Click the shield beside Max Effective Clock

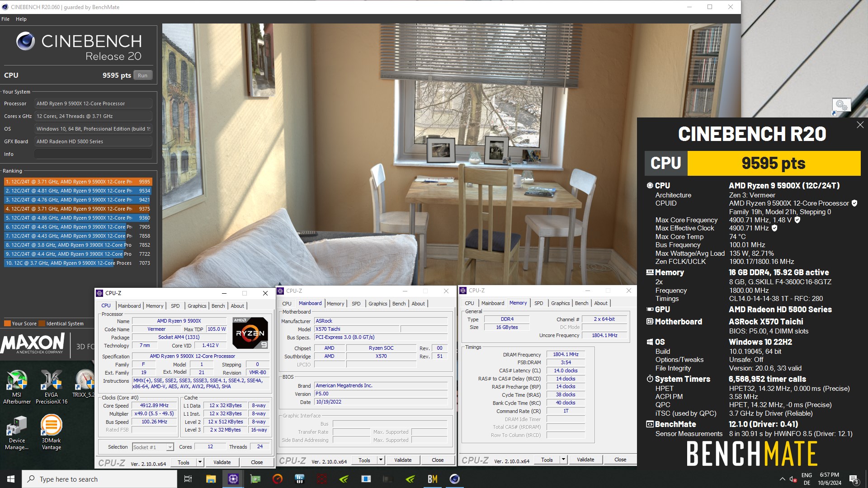[774, 228]
